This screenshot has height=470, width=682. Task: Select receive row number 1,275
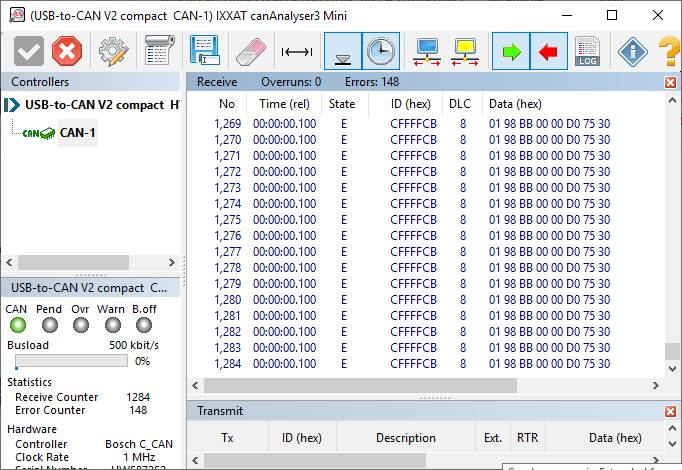412,220
